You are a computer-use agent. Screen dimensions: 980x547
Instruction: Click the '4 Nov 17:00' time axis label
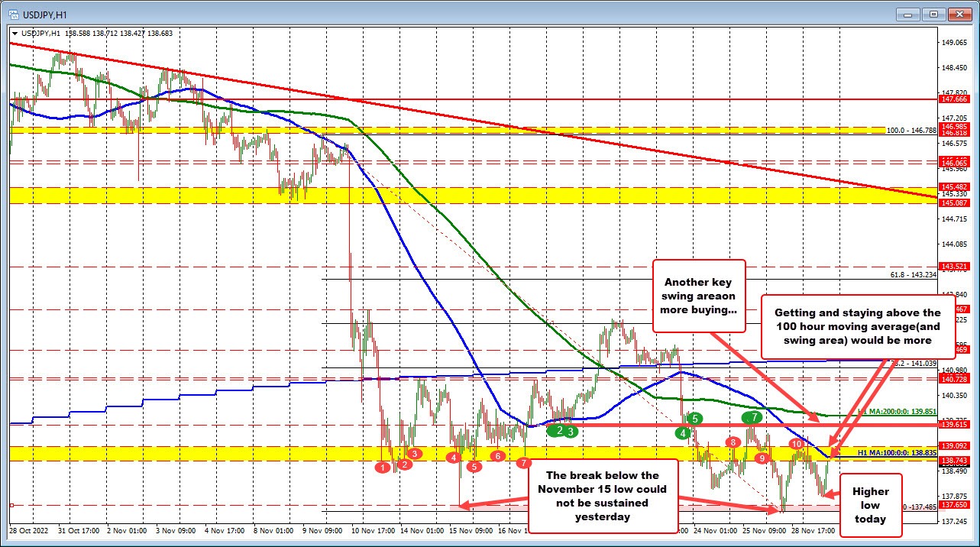[x=225, y=529]
